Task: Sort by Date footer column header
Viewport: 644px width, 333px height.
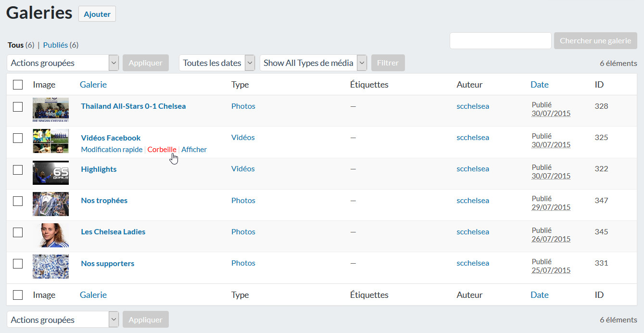Action: pyautogui.click(x=540, y=295)
